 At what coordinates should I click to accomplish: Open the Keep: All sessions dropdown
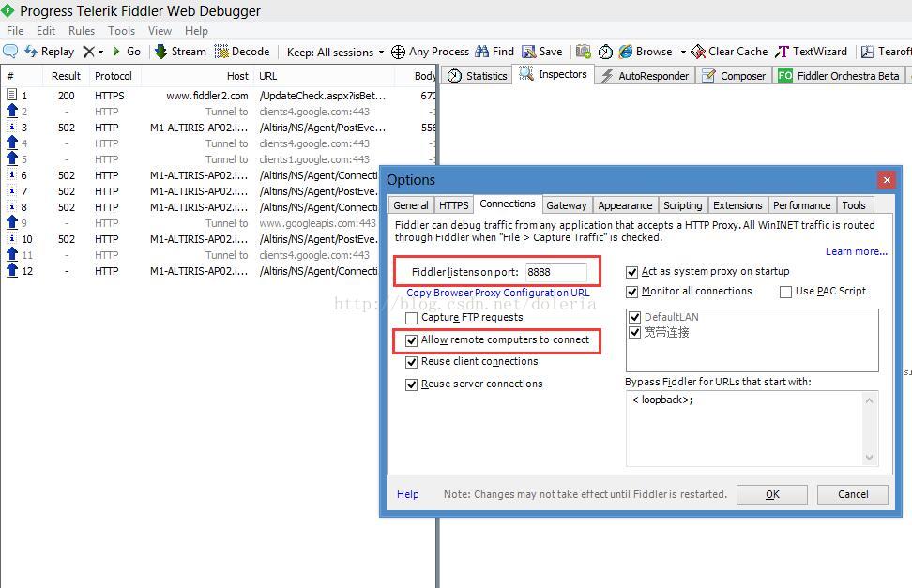coord(335,52)
